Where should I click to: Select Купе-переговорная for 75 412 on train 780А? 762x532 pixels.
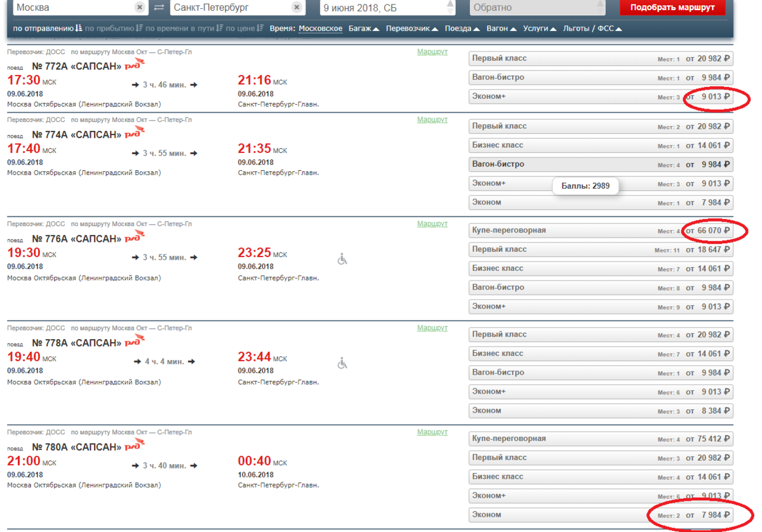(x=601, y=439)
